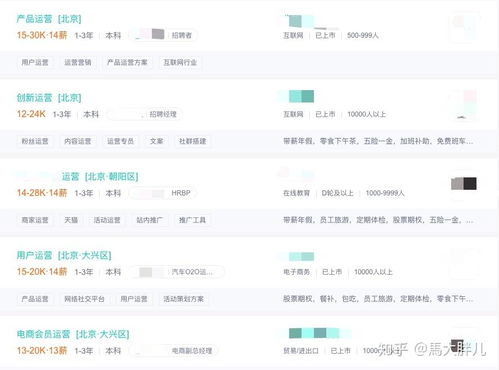499x370 pixels.
Task: Select the 活动策划方案 tag
Action: 183,299
